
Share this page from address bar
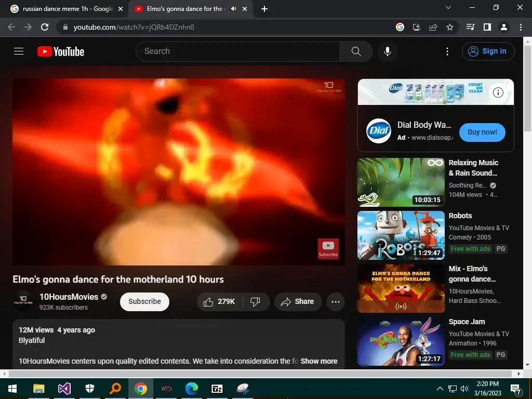click(x=433, y=27)
